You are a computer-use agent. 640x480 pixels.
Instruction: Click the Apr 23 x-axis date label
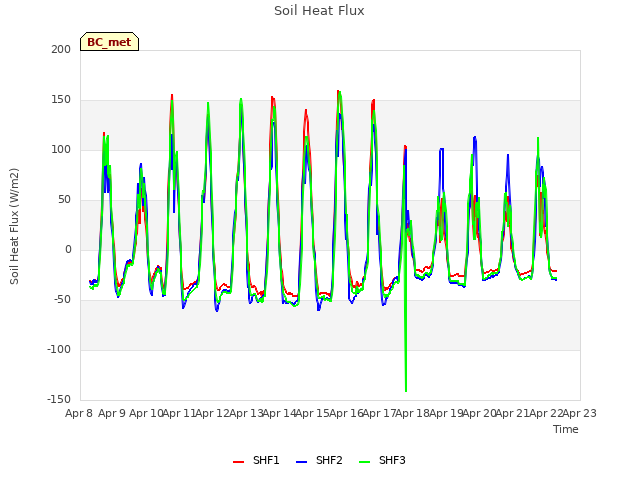[x=580, y=413]
